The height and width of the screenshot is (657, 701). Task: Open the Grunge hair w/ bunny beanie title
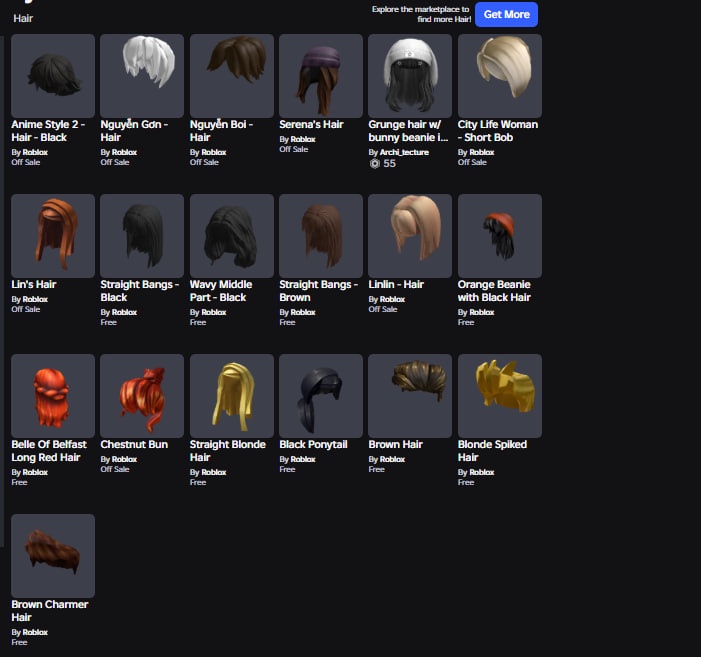(408, 131)
